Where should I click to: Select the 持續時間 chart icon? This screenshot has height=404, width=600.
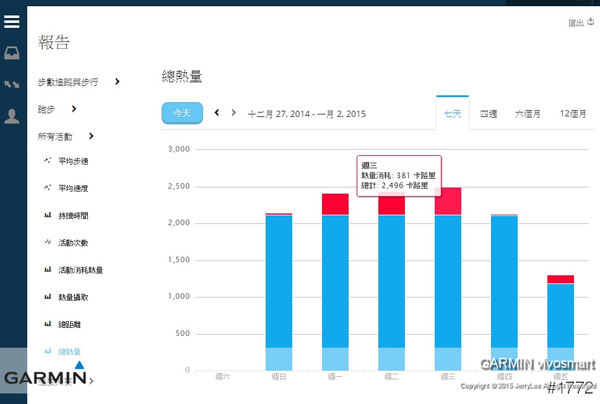pos(47,215)
